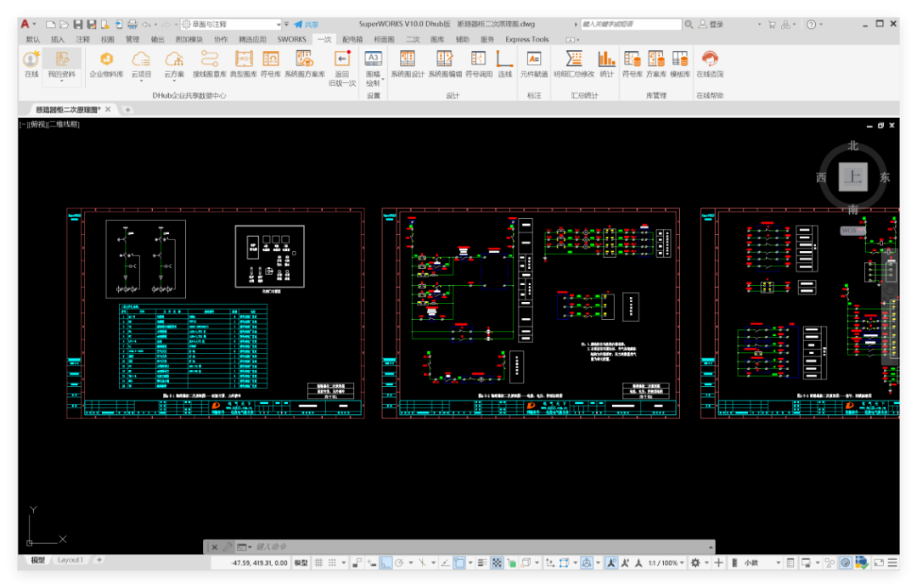Switch to the 默认 ribbon tab
917x588 pixels.
click(x=33, y=39)
